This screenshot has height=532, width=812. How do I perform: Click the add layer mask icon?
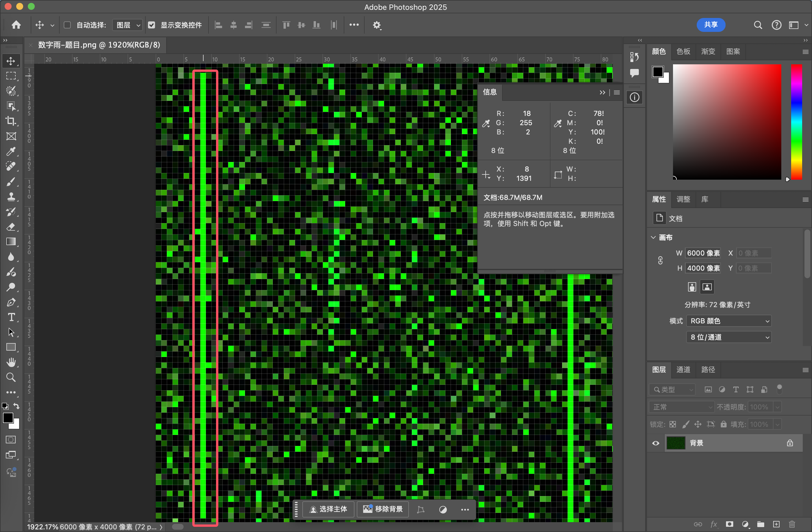(729, 524)
